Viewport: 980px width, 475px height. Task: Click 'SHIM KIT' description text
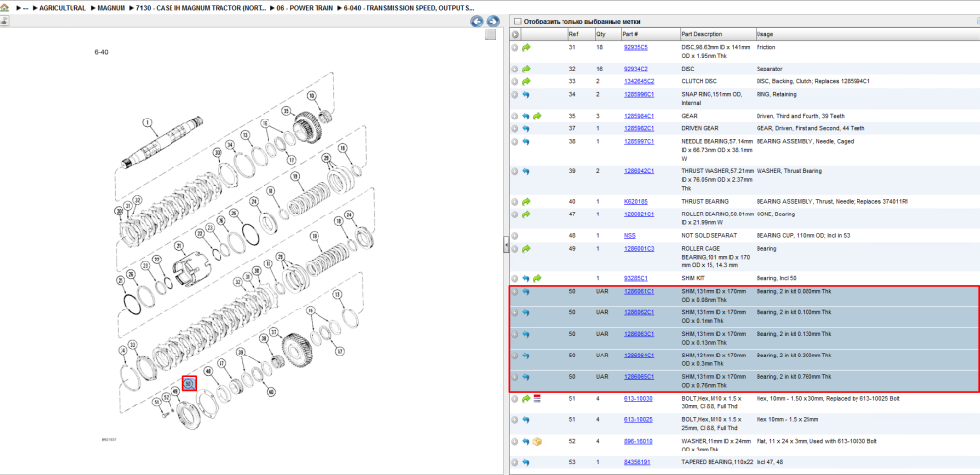pyautogui.click(x=695, y=278)
